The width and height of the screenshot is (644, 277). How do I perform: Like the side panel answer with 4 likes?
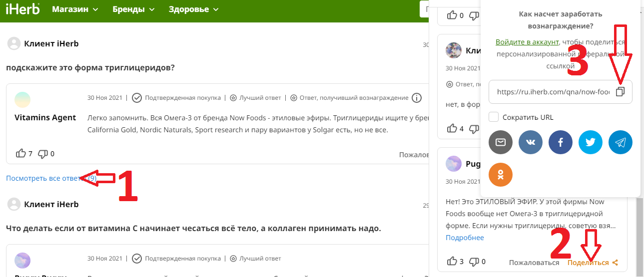point(452,129)
